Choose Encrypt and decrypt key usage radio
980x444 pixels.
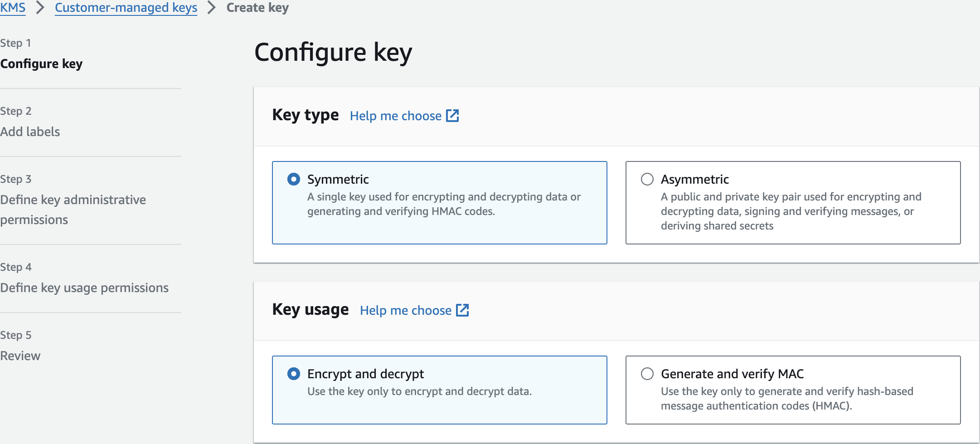[x=294, y=374]
